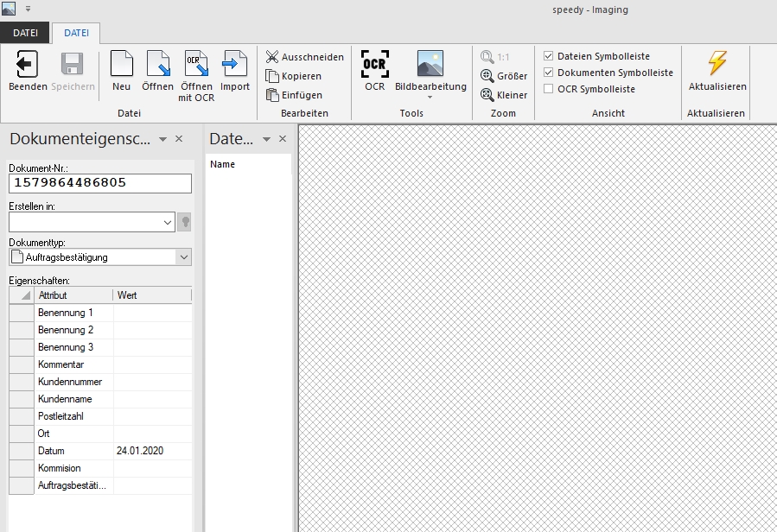Open a file with OCR recognition
Screen dimensions: 777x532
[196, 65]
